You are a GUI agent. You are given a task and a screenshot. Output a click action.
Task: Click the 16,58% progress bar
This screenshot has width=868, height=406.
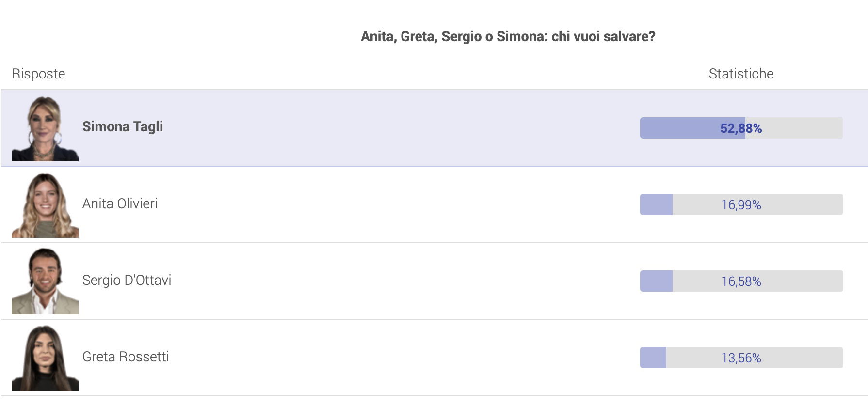pyautogui.click(x=741, y=281)
